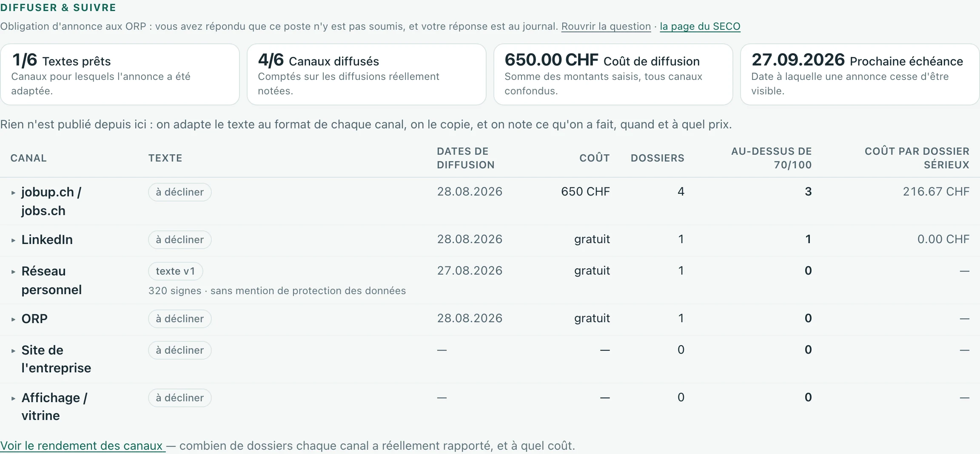Image resolution: width=980 pixels, height=454 pixels.
Task: Click the Coût par dossier sérieux column header
Action: pyautogui.click(x=917, y=158)
